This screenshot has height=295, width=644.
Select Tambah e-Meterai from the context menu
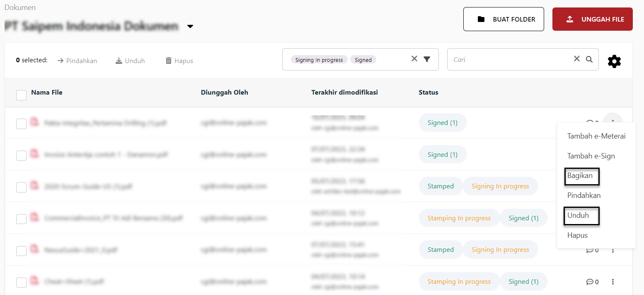click(x=596, y=136)
